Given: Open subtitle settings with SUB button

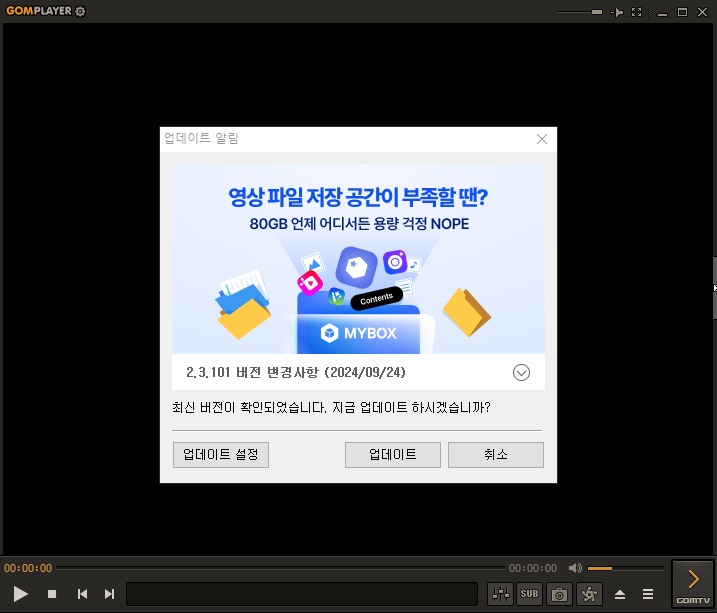Looking at the screenshot, I should (x=529, y=594).
